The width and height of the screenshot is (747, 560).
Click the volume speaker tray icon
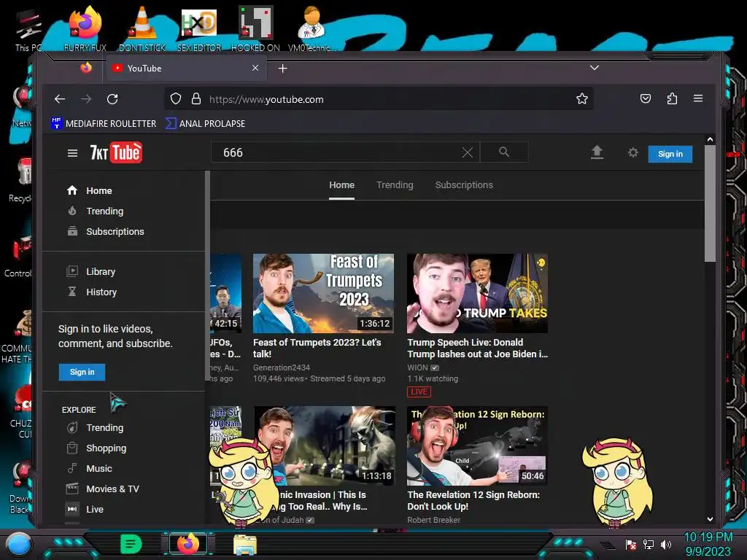(666, 544)
